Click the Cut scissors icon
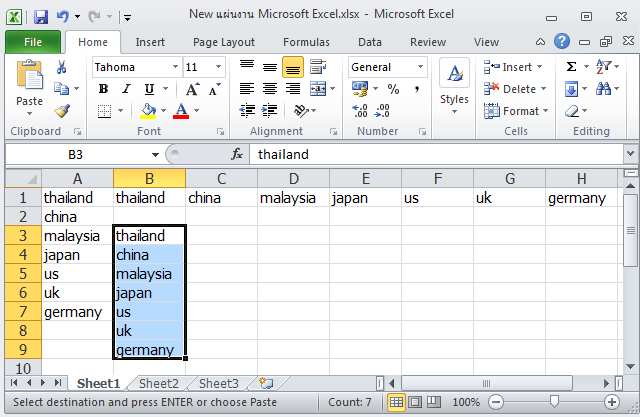640x417 pixels. (61, 67)
